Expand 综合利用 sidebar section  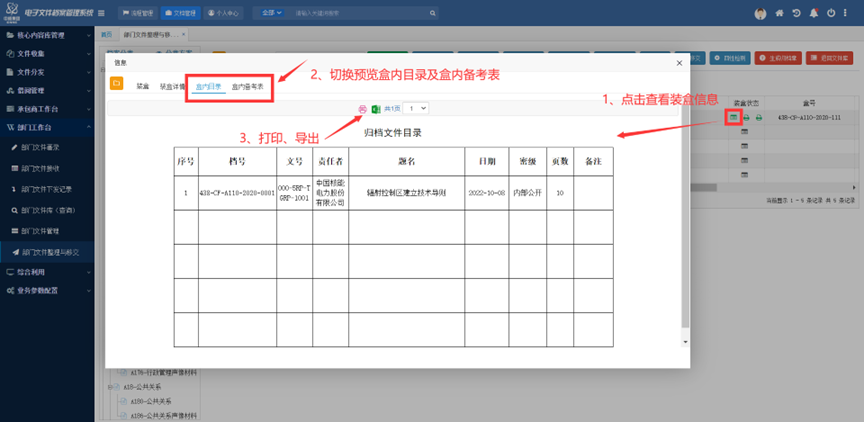(47, 272)
